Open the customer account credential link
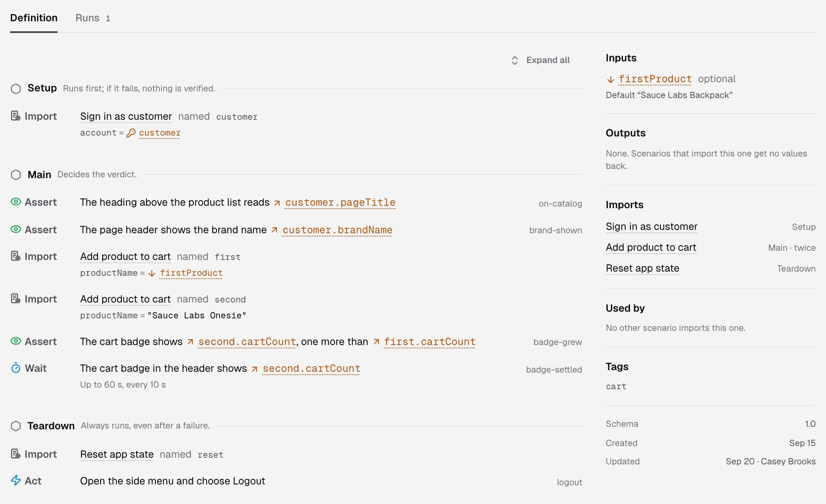 [160, 133]
